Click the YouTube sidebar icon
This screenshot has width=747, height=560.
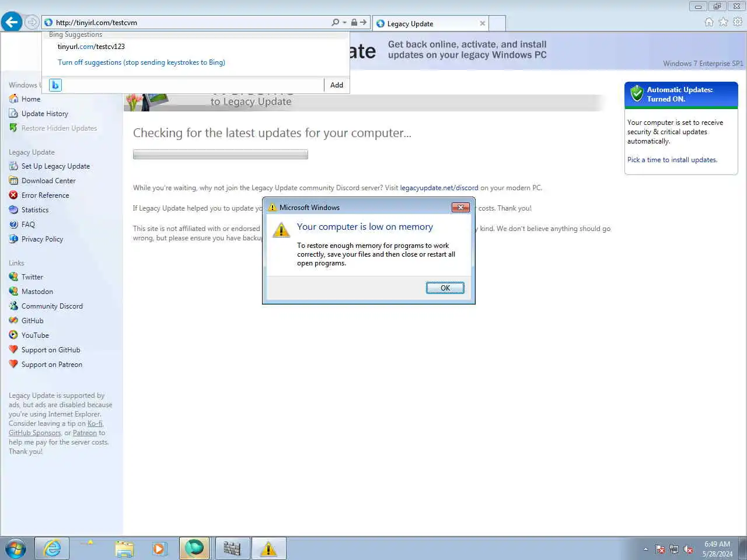pos(14,335)
